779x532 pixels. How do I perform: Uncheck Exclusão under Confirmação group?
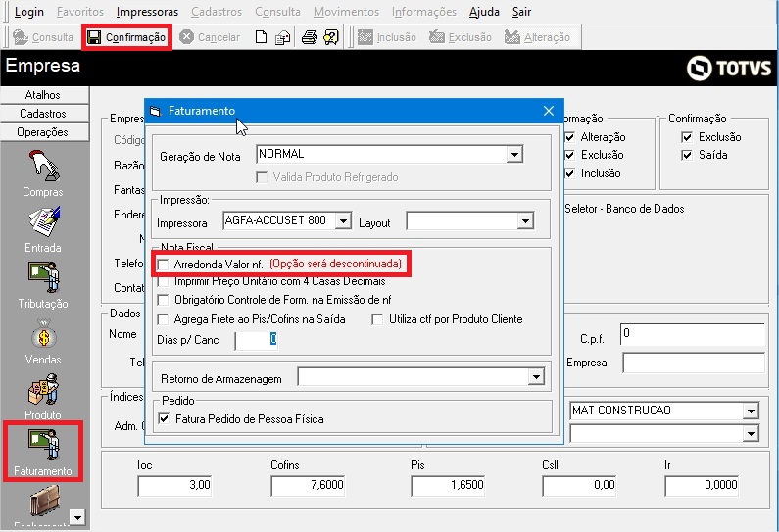687,137
